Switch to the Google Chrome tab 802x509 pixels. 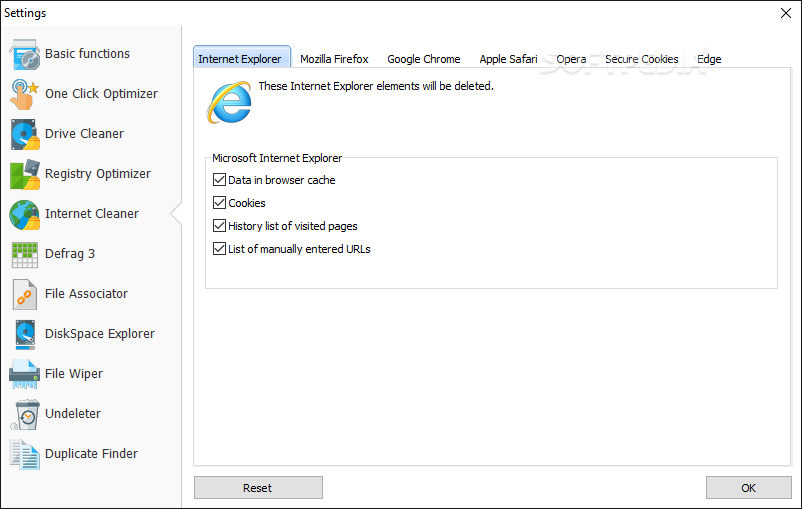(424, 59)
